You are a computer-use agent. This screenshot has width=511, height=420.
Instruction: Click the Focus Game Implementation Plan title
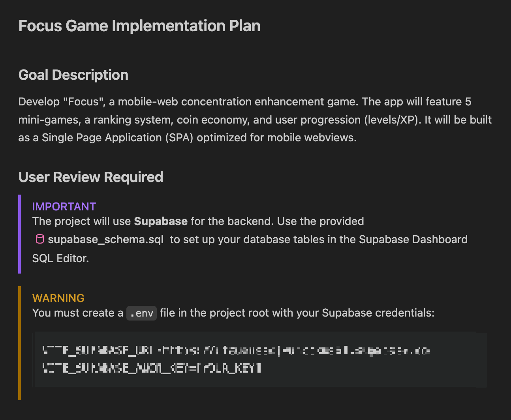click(x=139, y=26)
